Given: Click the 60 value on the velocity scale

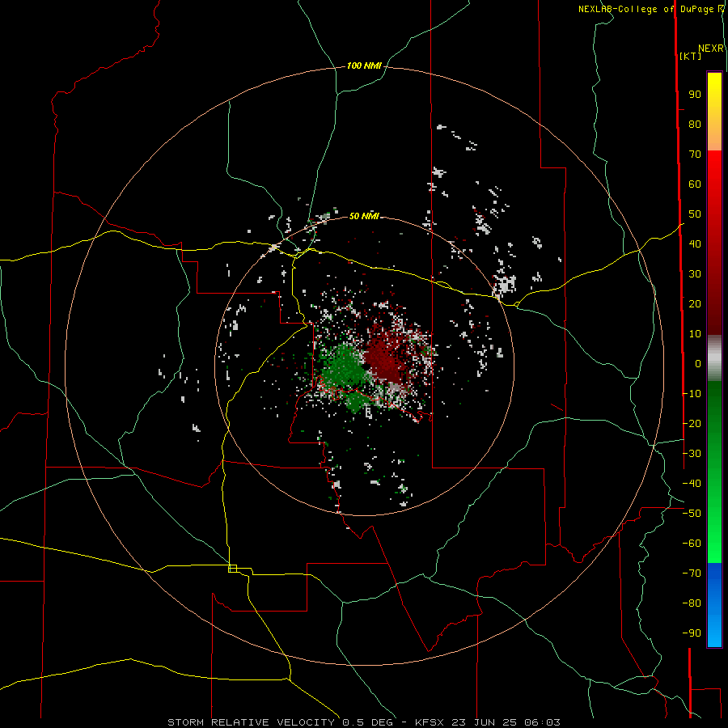Looking at the screenshot, I should click(695, 184).
